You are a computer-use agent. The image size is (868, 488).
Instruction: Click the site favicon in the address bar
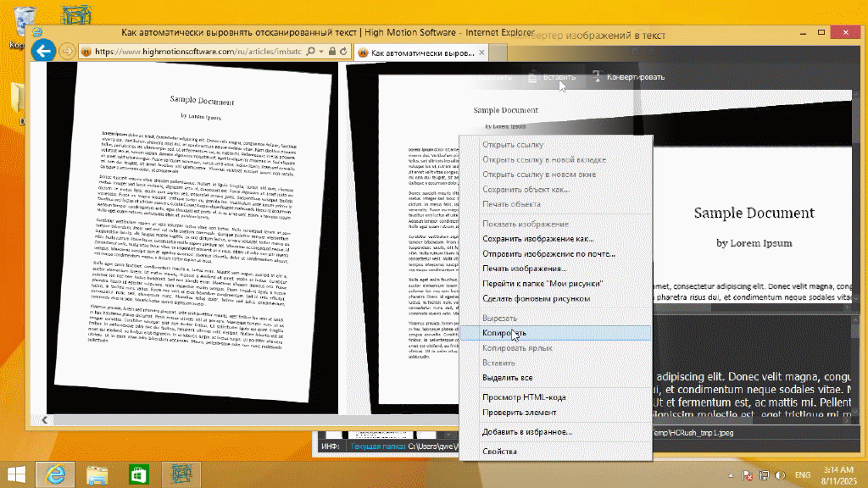point(86,52)
